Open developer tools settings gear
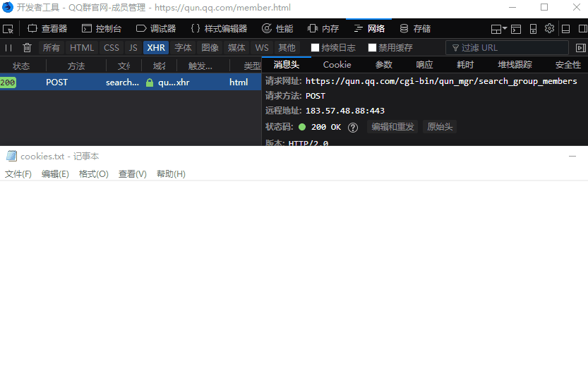 point(549,28)
